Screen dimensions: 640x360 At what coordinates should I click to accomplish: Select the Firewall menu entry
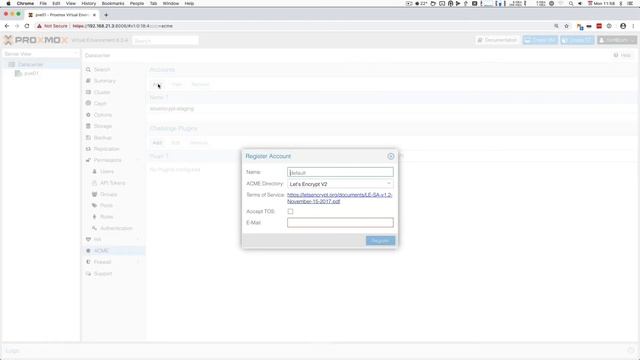[102, 262]
